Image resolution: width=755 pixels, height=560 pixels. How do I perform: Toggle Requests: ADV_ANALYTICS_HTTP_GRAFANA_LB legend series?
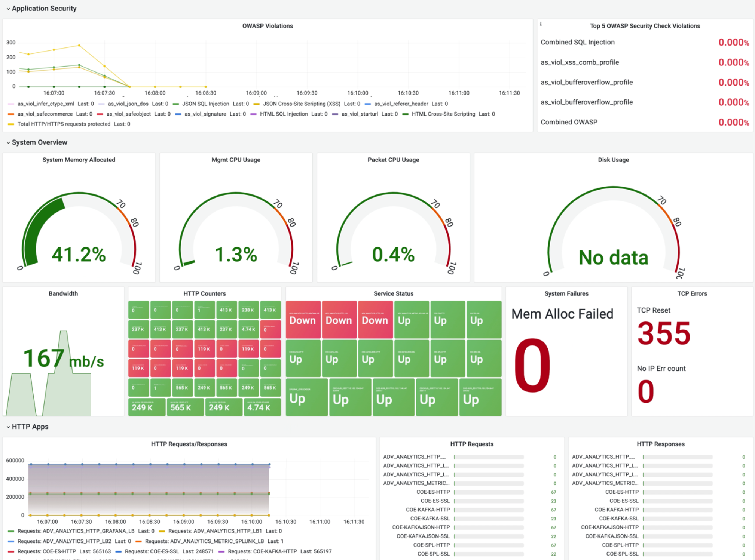click(76, 531)
